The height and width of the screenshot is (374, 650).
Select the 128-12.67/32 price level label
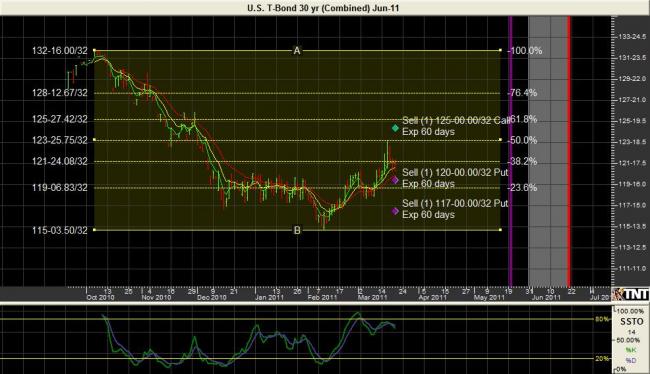pyautogui.click(x=60, y=92)
